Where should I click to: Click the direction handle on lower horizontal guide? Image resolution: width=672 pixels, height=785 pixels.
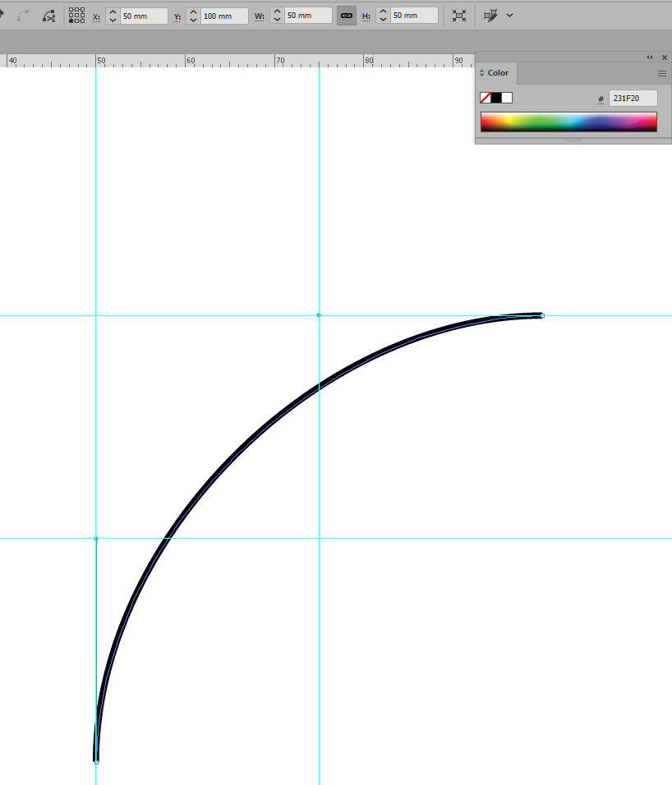96,539
